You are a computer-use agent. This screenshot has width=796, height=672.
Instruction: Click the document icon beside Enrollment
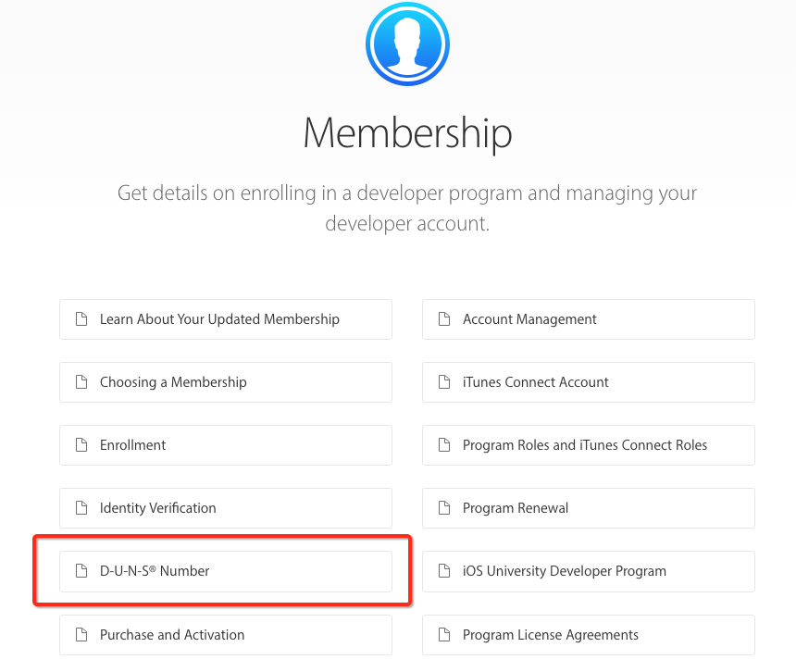[81, 445]
